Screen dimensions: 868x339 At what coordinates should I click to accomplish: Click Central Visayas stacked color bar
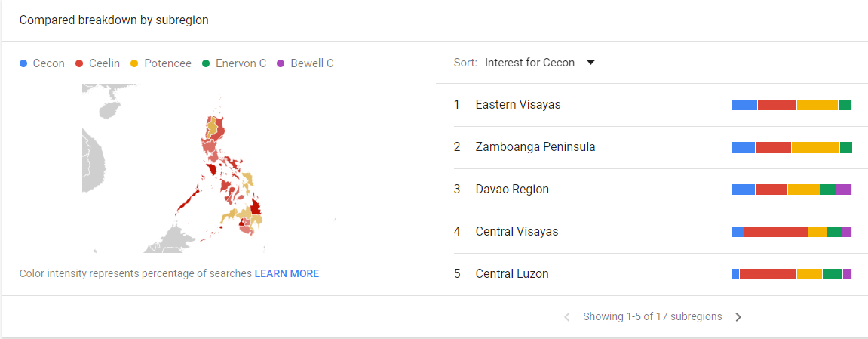coord(791,232)
